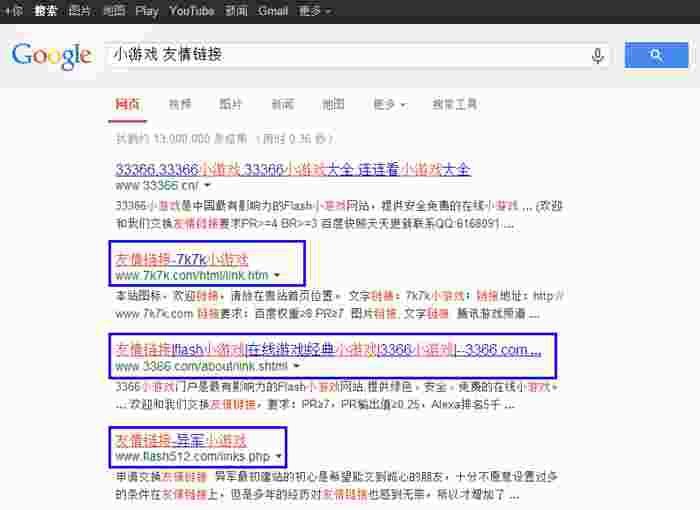The image size is (700, 510).
Task: Click the result count text 13,000,000
Action: (225, 139)
